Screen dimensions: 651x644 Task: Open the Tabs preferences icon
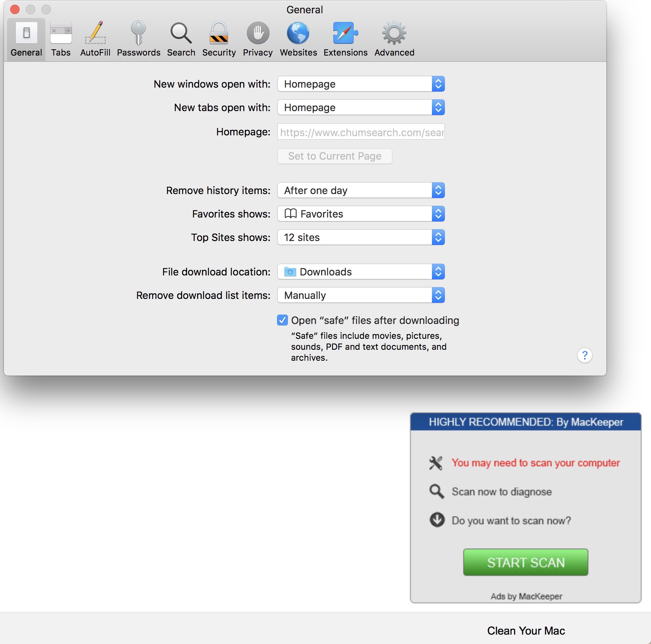[x=61, y=33]
